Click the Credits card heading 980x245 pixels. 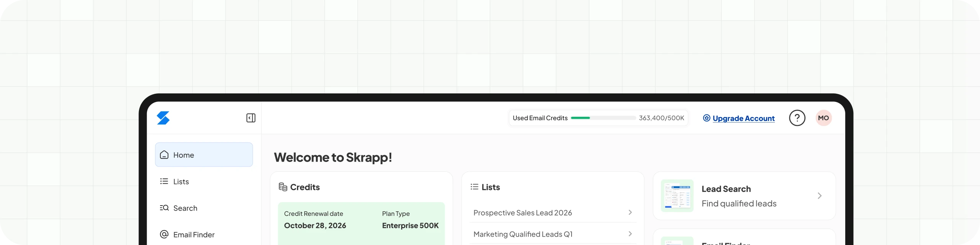pyautogui.click(x=305, y=187)
